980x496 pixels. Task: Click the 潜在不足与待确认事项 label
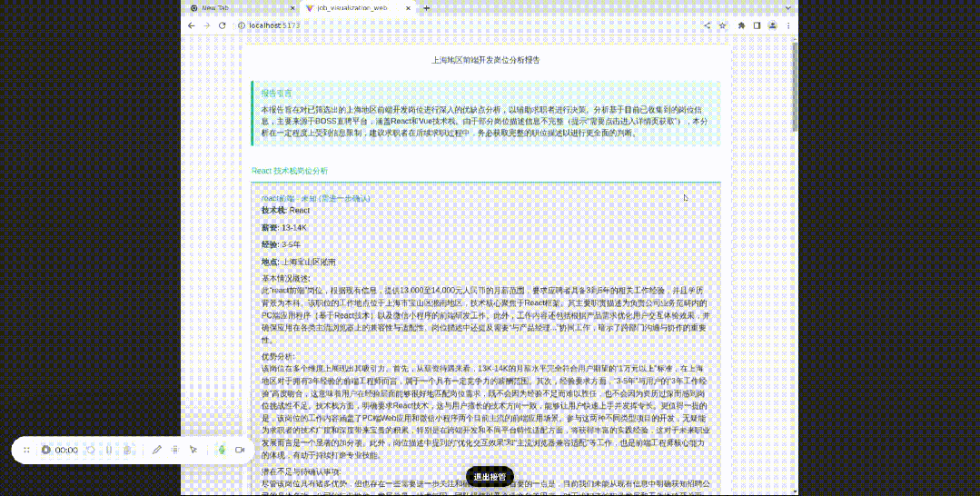click(302, 471)
